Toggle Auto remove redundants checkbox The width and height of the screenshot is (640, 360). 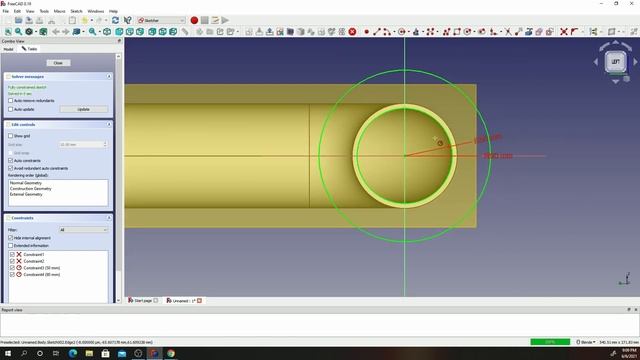[x=11, y=100]
